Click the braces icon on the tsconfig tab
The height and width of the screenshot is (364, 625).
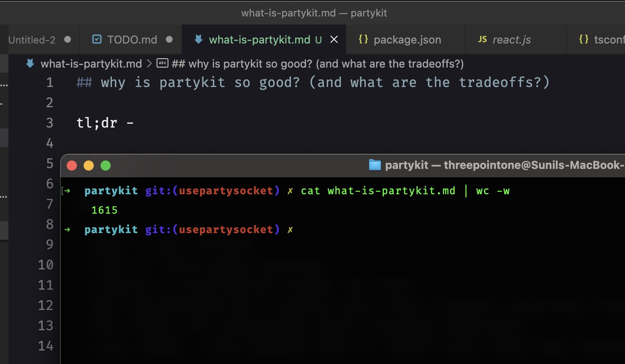(584, 39)
